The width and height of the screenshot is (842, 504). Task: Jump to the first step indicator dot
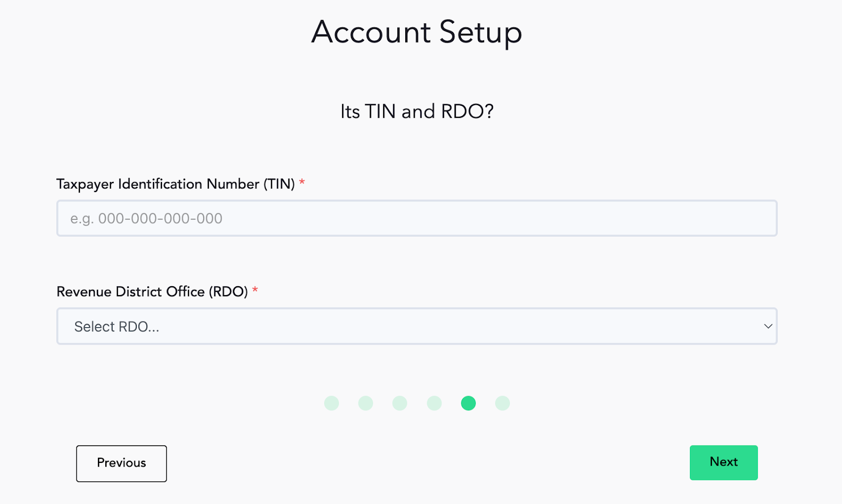(x=332, y=403)
